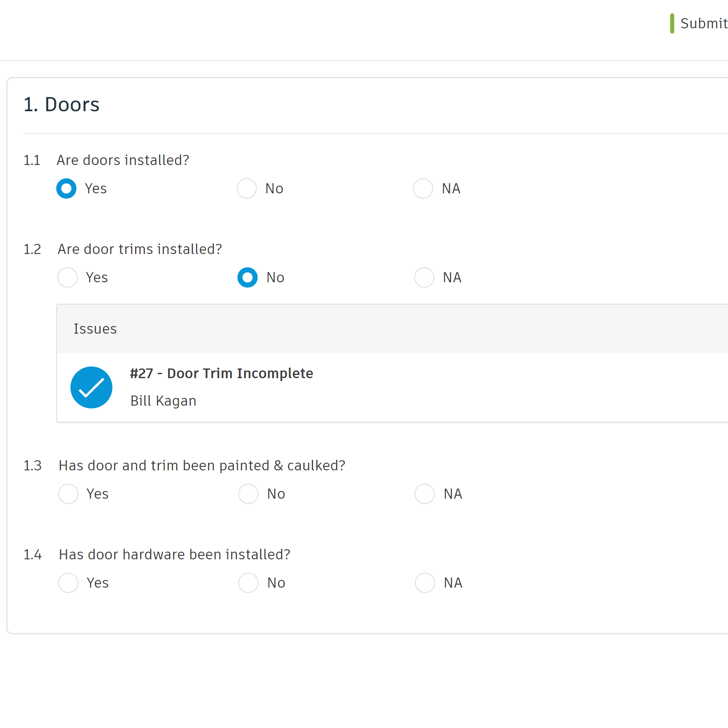
Task: Pick NA for door painted & caulked
Action: 425,494
